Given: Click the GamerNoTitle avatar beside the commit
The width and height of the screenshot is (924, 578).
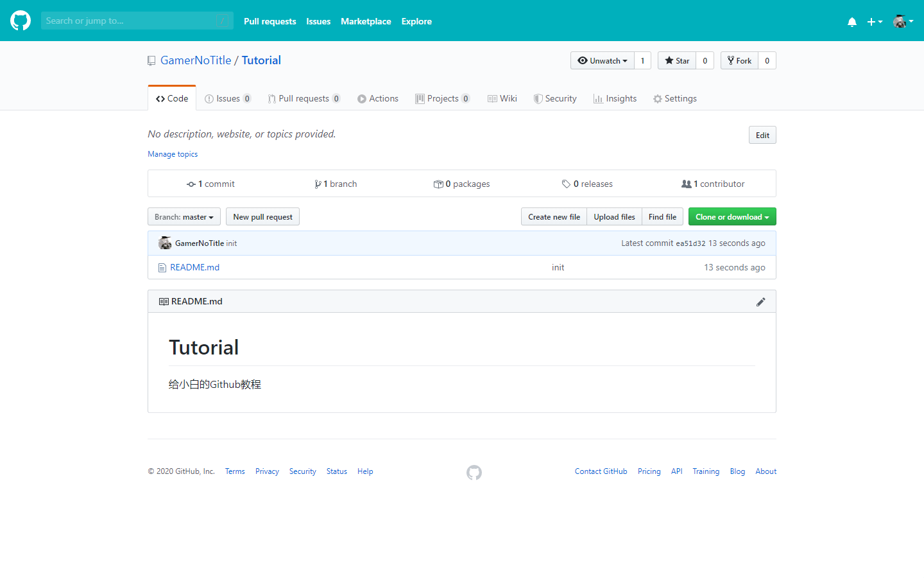Looking at the screenshot, I should click(165, 243).
